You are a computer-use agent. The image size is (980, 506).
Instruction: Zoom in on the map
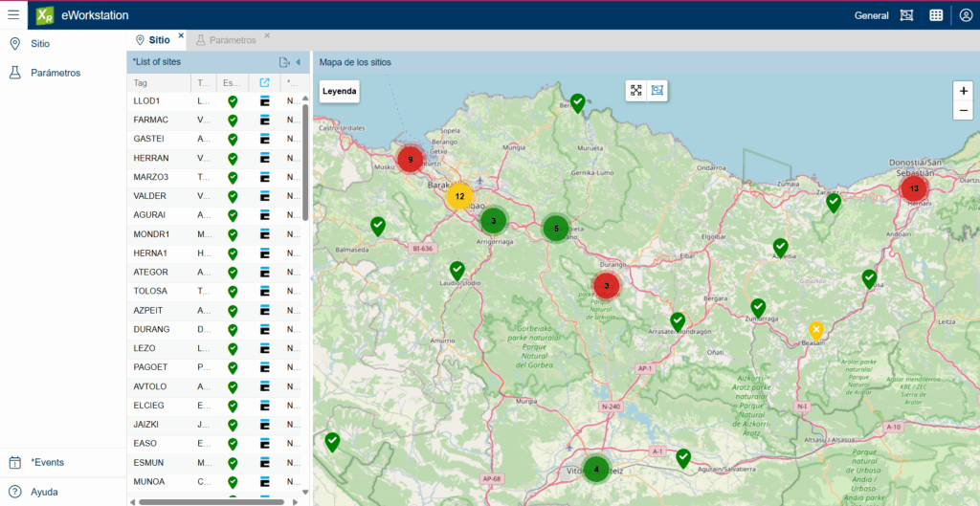point(963,91)
